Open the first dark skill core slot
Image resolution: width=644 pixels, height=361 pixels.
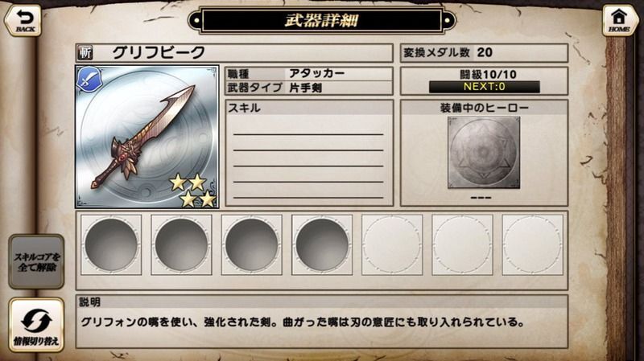(x=111, y=245)
